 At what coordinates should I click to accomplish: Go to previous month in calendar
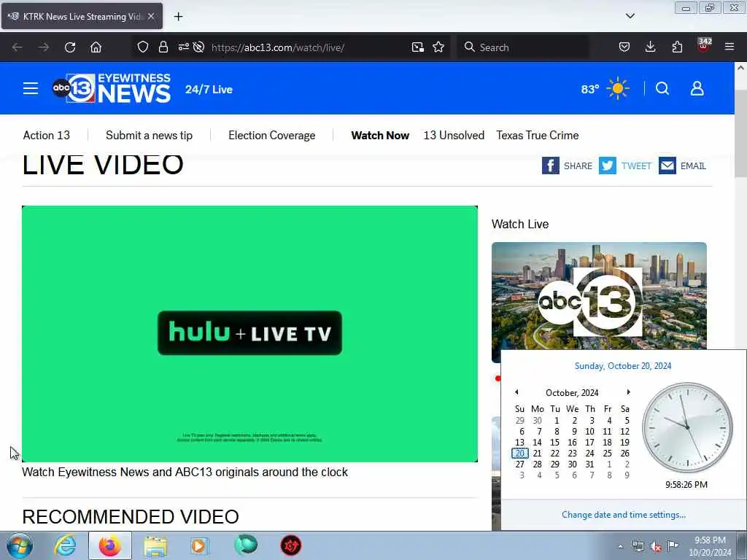pos(516,392)
